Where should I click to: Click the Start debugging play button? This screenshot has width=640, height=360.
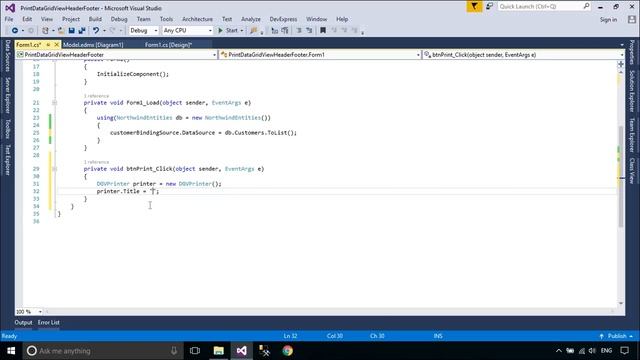pyautogui.click(x=220, y=31)
